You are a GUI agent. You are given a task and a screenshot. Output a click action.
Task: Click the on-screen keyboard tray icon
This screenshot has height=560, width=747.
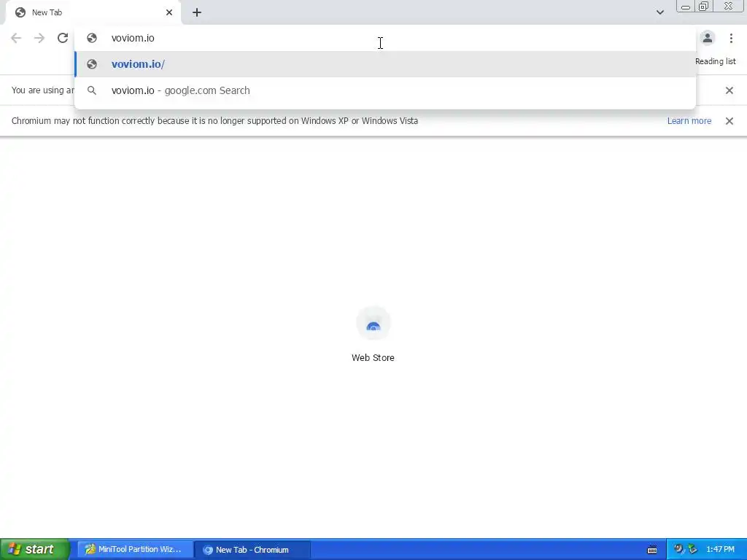click(652, 550)
